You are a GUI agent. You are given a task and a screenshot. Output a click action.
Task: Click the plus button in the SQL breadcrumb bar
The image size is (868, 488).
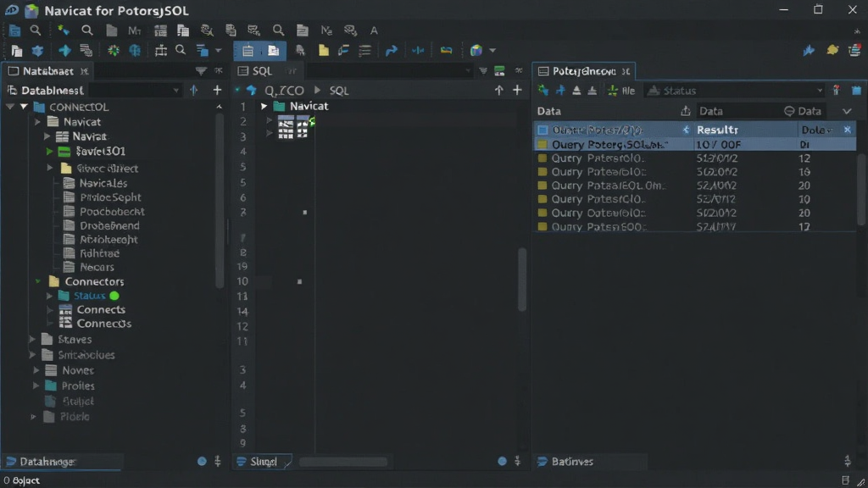(517, 90)
